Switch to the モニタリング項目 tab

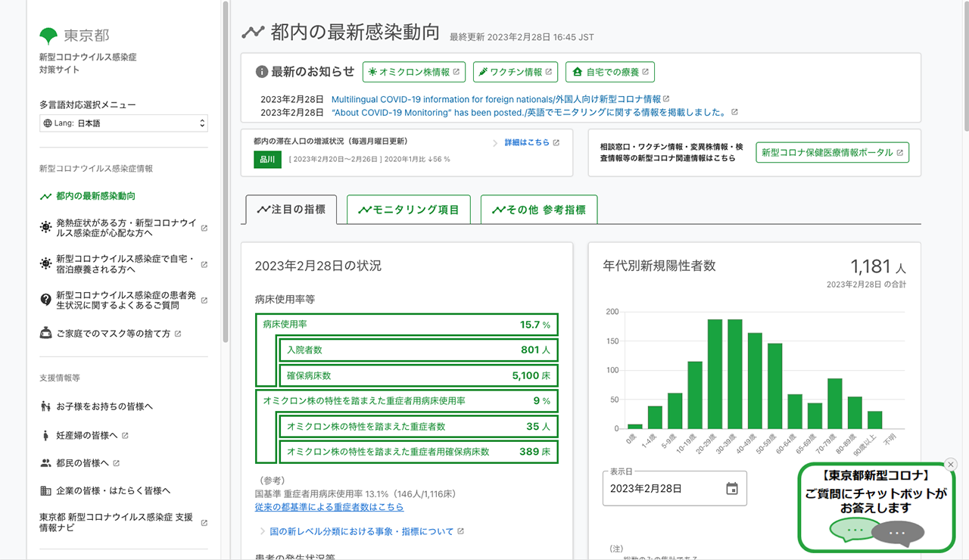[x=408, y=209]
